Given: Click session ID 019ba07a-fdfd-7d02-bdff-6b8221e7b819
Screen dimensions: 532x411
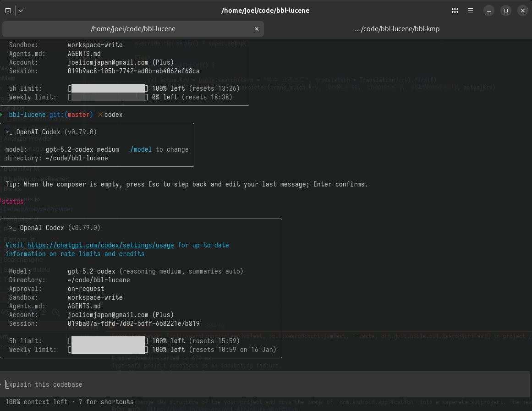Looking at the screenshot, I should [x=133, y=323].
